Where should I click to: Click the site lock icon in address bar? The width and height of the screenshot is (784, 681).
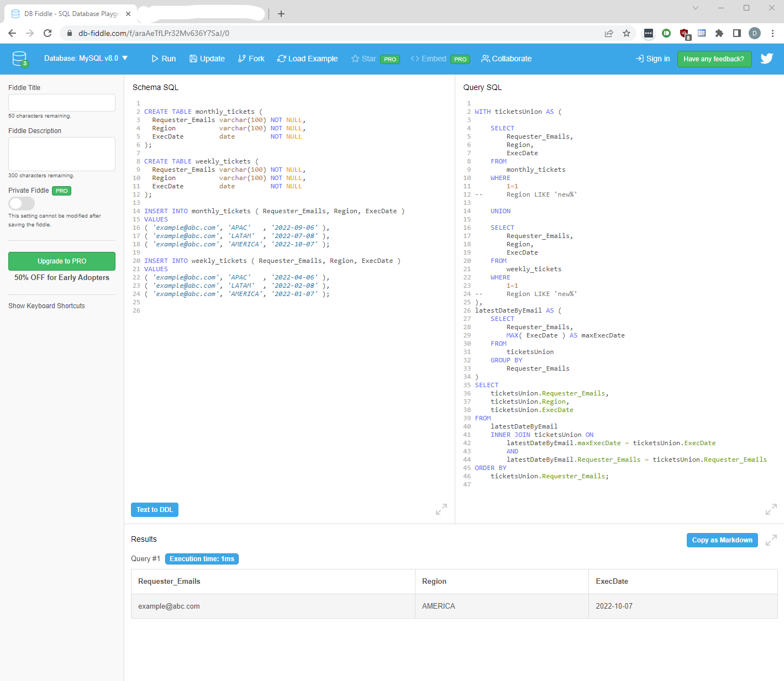(x=69, y=33)
